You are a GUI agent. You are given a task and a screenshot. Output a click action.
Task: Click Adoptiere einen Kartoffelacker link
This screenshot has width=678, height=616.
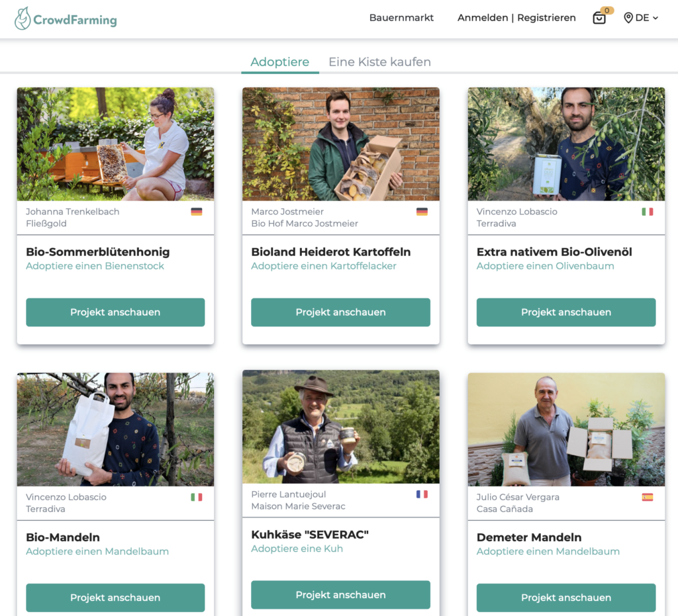point(323,266)
